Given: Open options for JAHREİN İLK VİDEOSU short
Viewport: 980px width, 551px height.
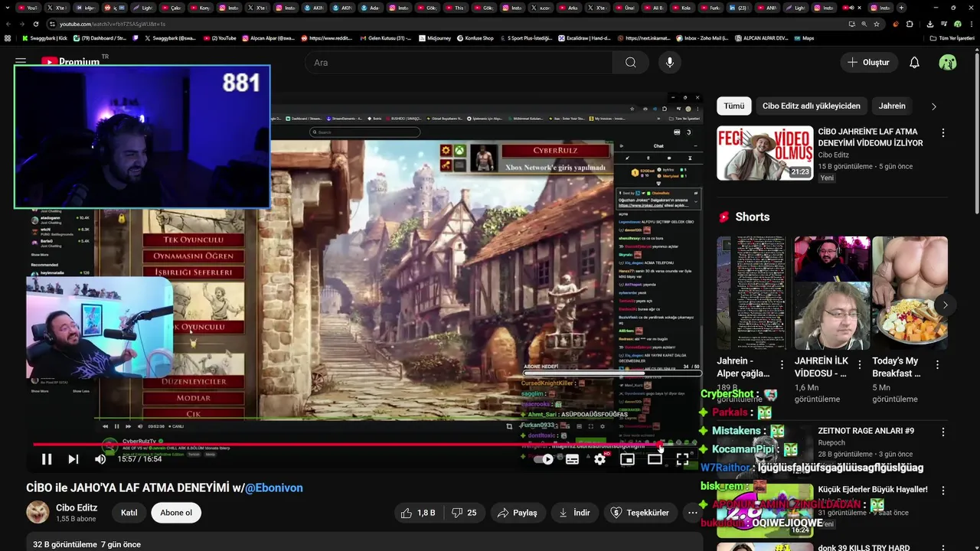Looking at the screenshot, I should click(860, 365).
